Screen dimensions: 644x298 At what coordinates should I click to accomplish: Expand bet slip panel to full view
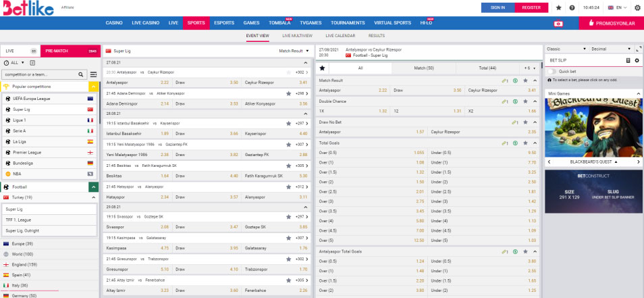pyautogui.click(x=638, y=49)
